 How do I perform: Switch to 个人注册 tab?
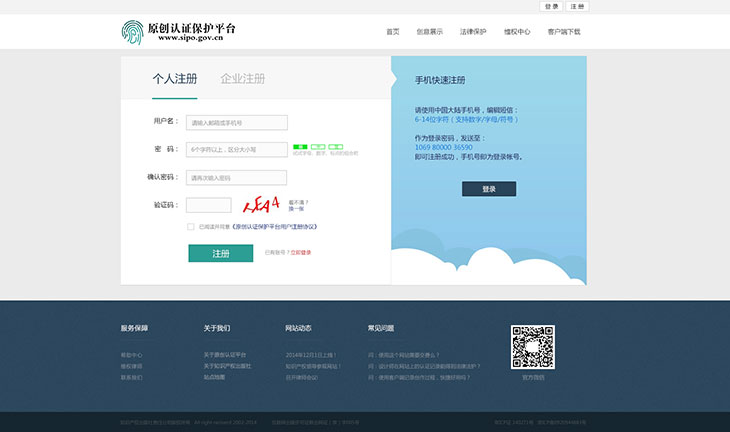point(175,79)
